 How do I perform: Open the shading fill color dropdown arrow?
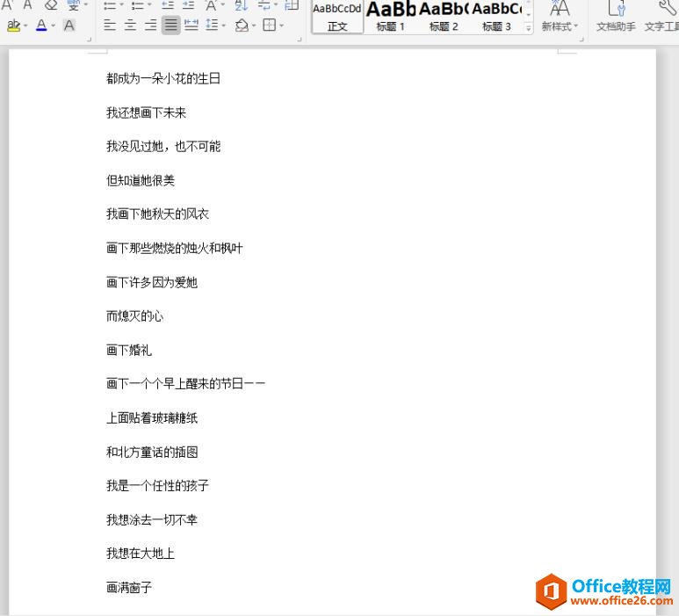coord(255,25)
